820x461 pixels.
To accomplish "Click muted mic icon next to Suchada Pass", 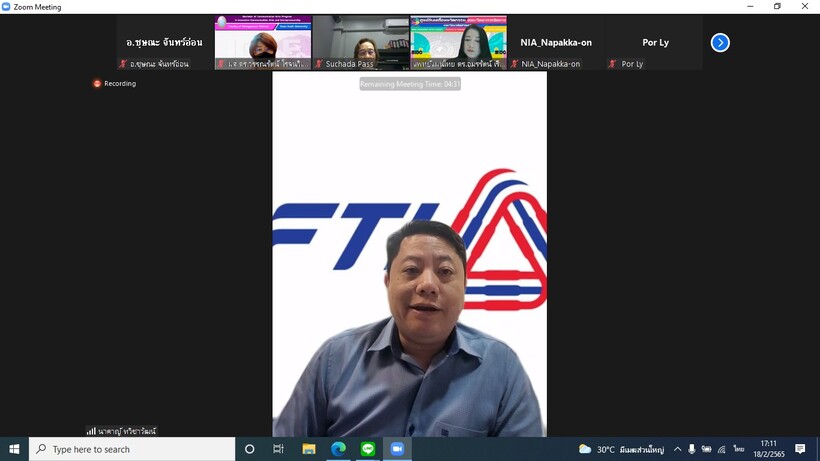I will click(x=318, y=64).
